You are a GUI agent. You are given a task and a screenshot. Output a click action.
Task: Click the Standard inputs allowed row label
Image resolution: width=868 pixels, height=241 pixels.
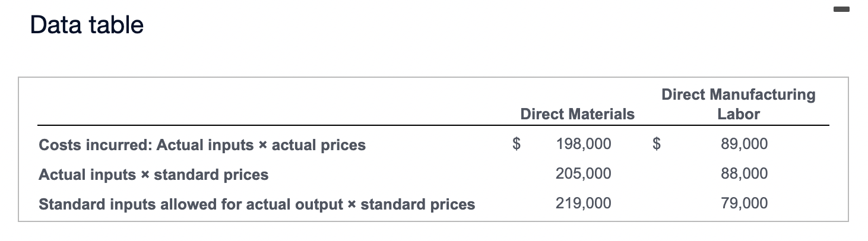click(x=256, y=204)
